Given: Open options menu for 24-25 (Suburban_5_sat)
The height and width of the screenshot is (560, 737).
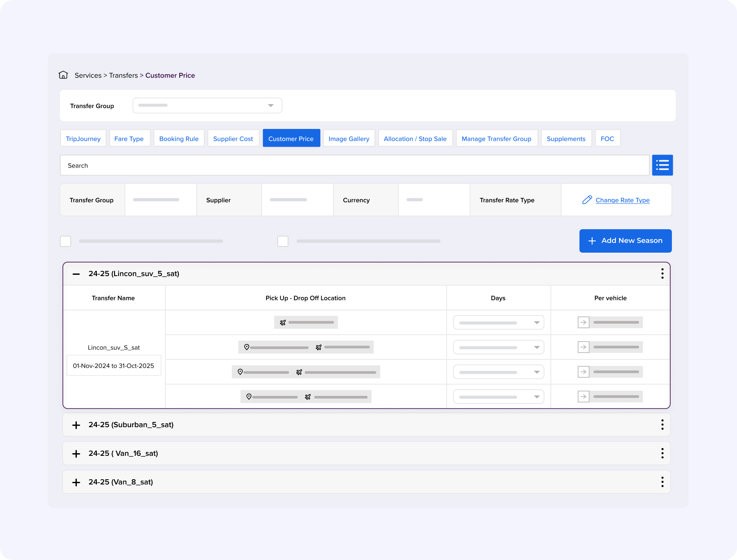Looking at the screenshot, I should click(x=662, y=425).
